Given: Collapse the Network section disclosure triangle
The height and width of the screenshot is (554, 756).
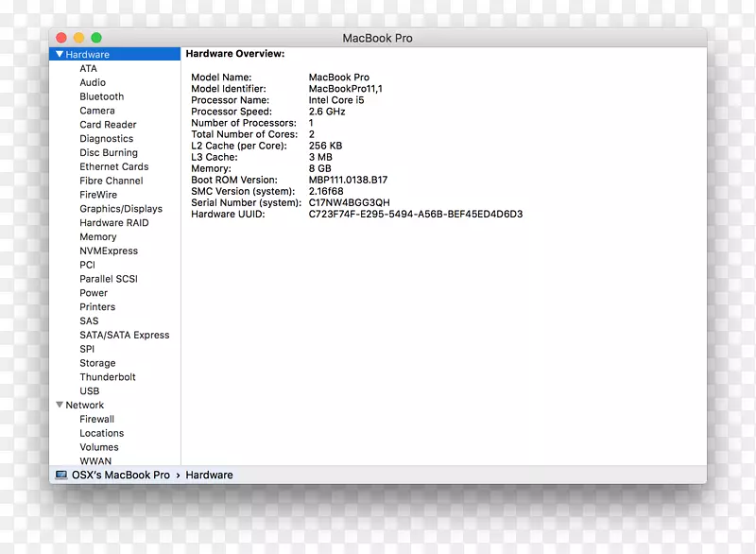Looking at the screenshot, I should click(60, 405).
